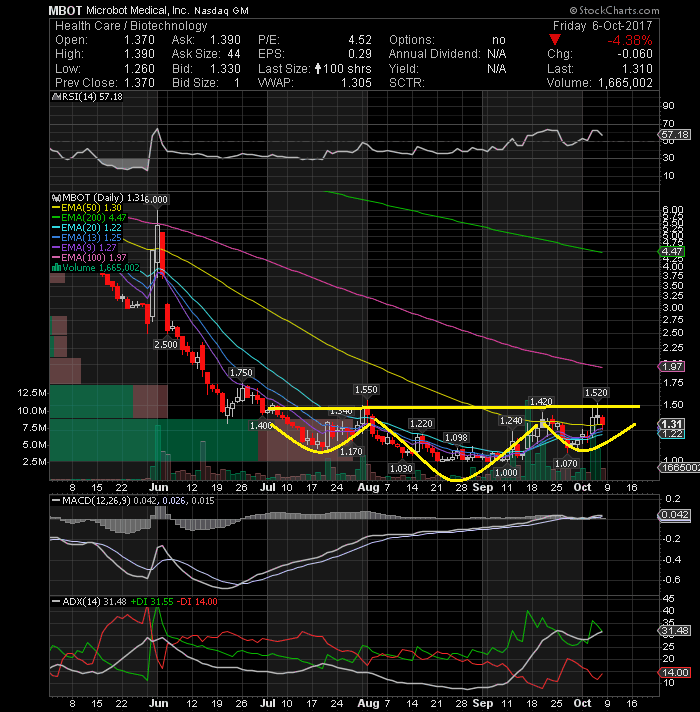Click the Low value 1.260

(139, 69)
